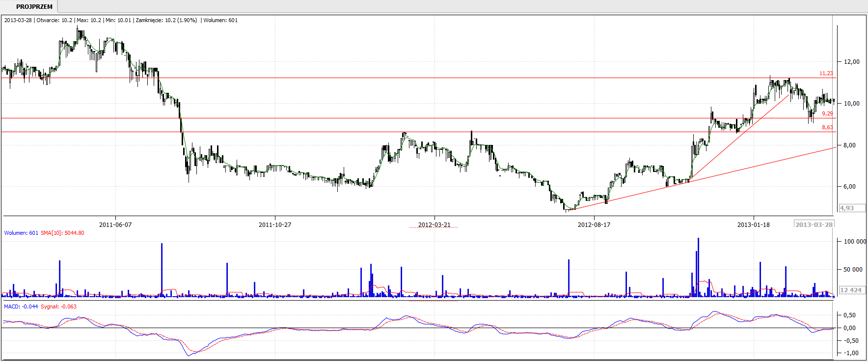Click the 2011-10-27 date axis label
Screen dimensions: 868x362
point(275,224)
